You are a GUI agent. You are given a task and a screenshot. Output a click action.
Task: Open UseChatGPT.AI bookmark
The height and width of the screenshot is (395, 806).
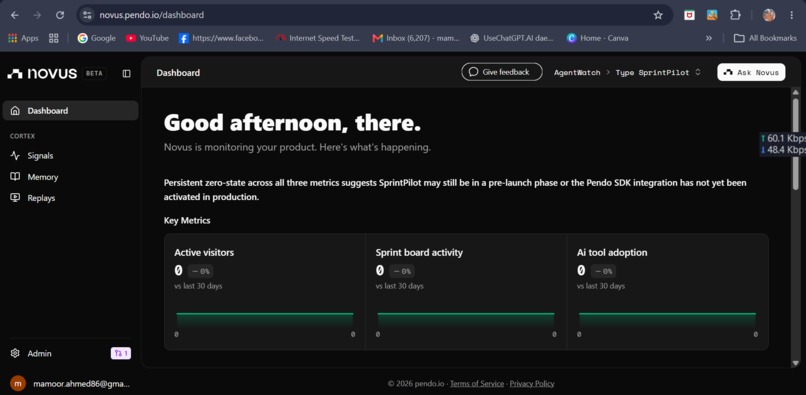512,38
